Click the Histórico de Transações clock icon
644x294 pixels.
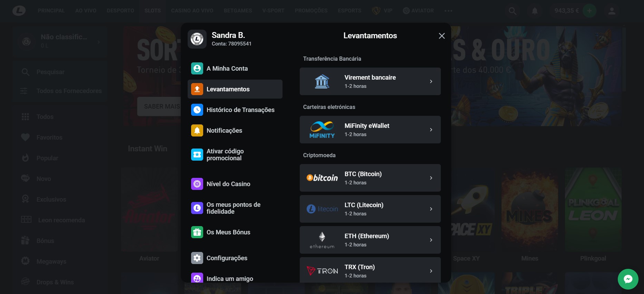point(197,110)
